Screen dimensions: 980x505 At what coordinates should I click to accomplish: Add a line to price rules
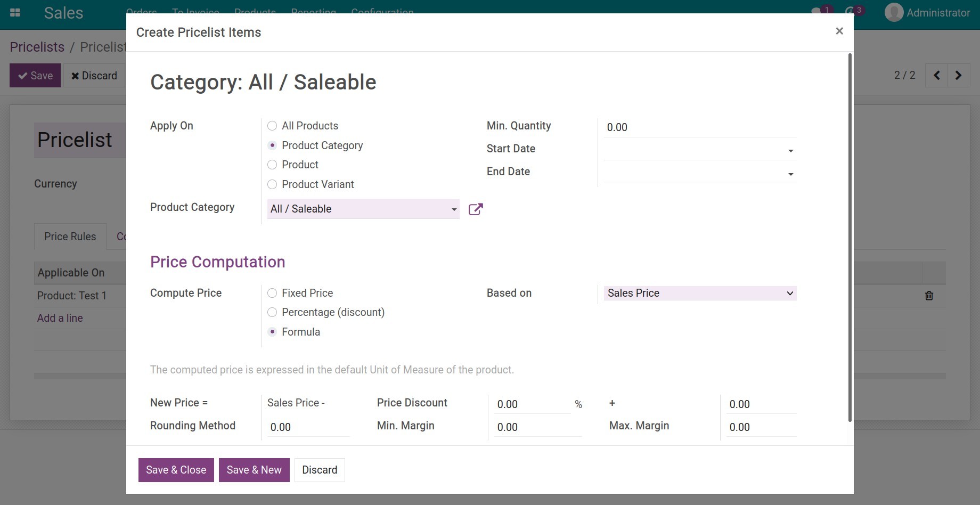[60, 318]
